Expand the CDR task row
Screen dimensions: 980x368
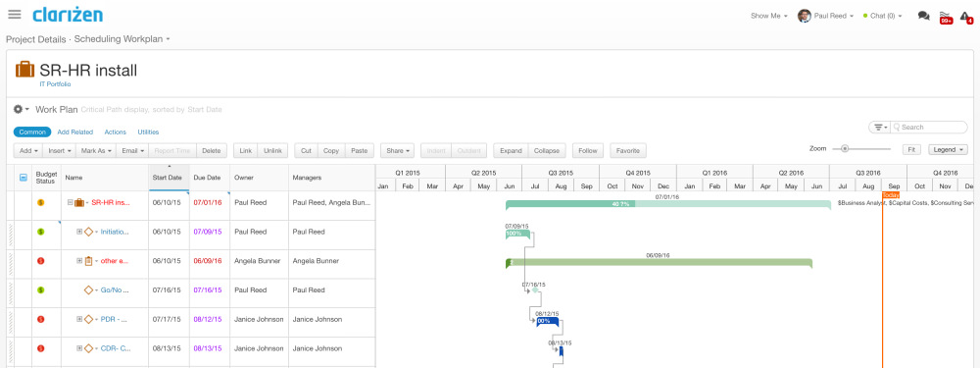(x=79, y=348)
